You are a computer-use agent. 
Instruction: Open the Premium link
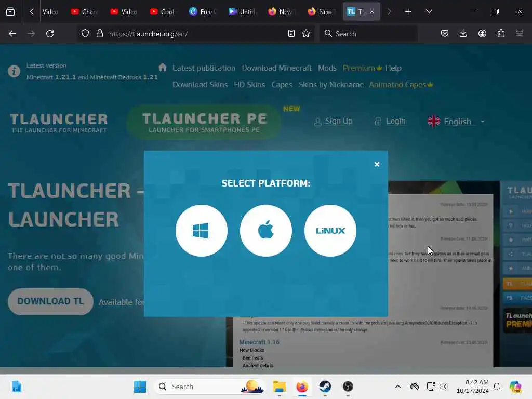(362, 68)
